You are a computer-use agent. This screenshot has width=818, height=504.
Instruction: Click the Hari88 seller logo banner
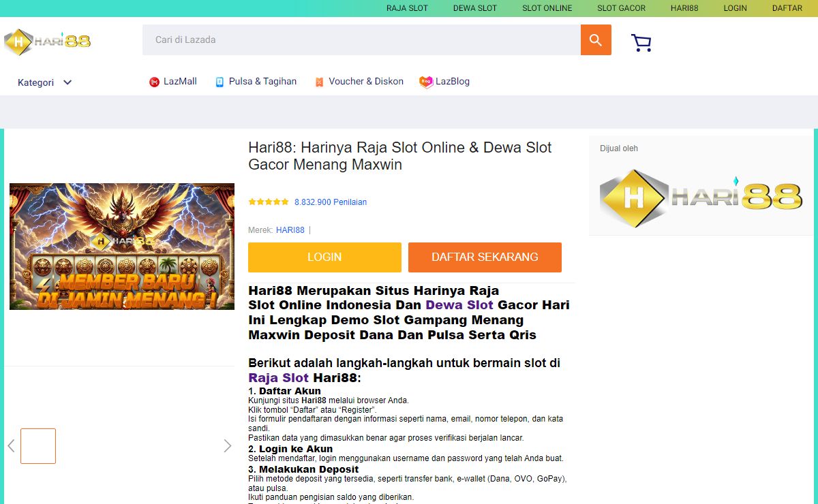[701, 198]
